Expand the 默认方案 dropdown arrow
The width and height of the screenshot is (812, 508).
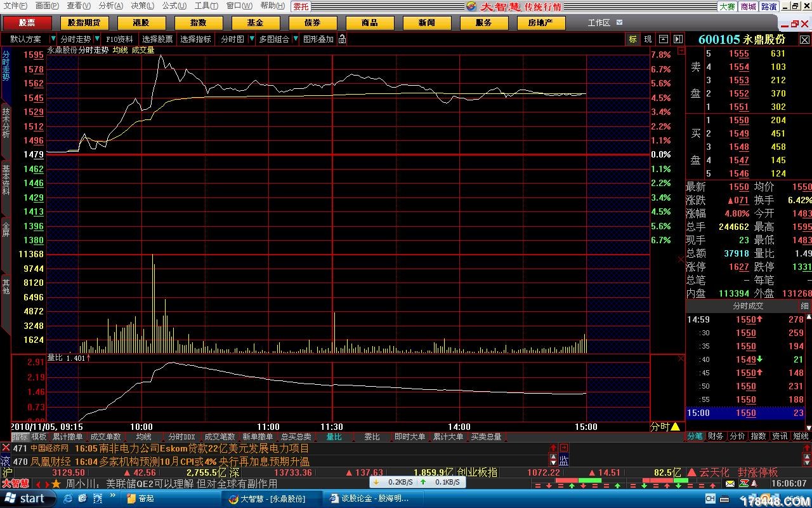[x=53, y=39]
